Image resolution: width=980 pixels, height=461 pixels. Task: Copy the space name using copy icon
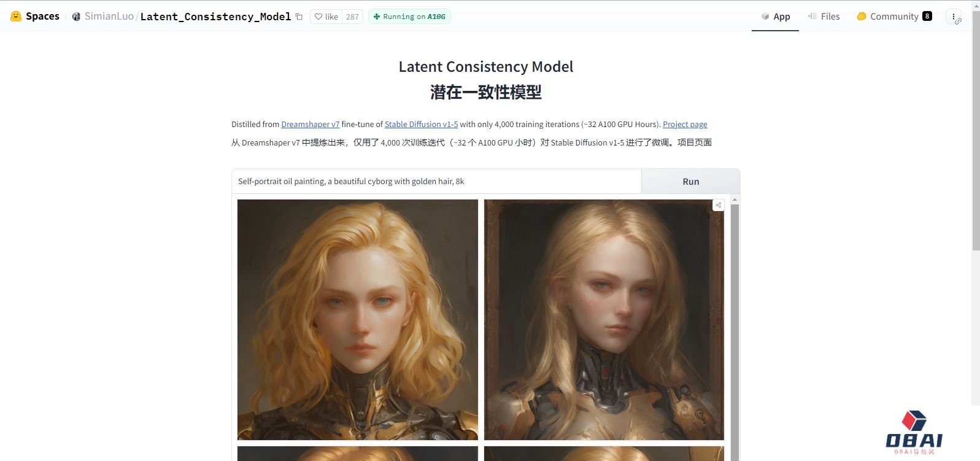coord(299,17)
